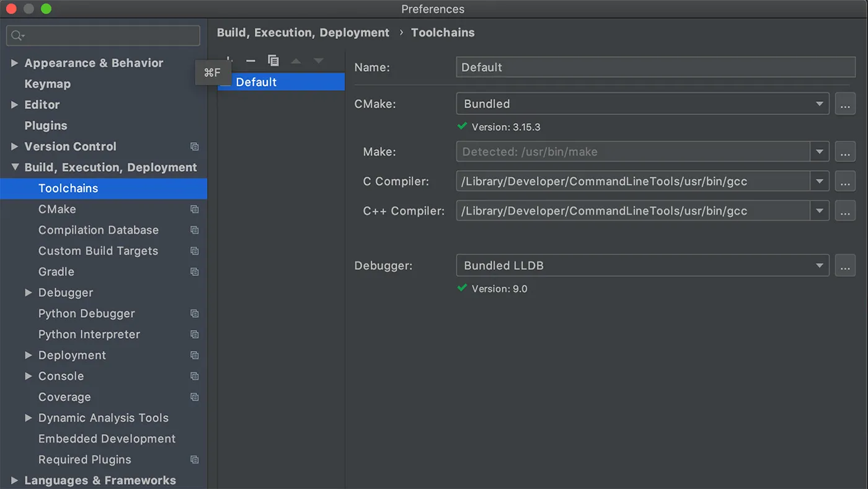
Task: Click the Build, Execution, Deployment breadcrumb
Action: pos(303,32)
